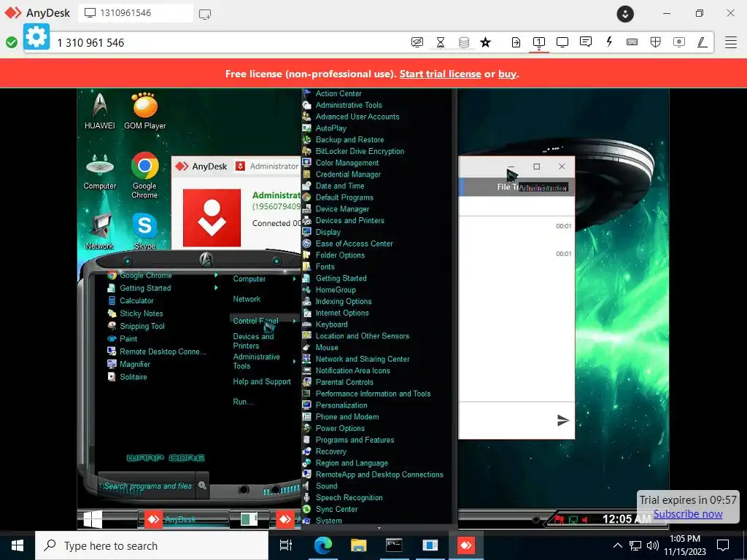
Task: Open the actions lightning bolt icon
Action: click(609, 42)
